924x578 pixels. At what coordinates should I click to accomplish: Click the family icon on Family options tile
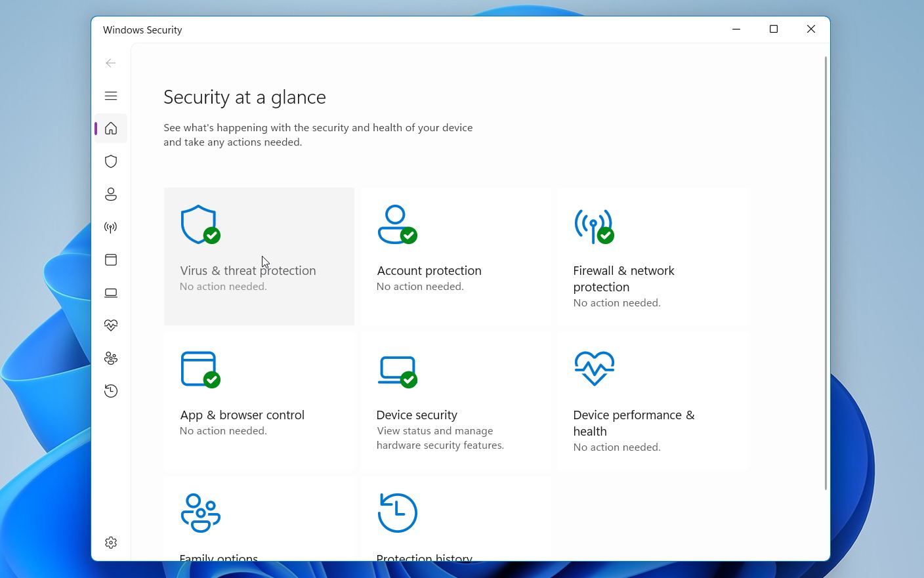click(x=200, y=512)
